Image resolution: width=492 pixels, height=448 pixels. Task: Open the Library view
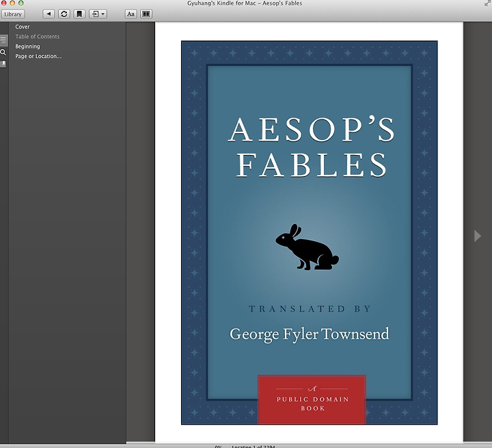(x=13, y=14)
